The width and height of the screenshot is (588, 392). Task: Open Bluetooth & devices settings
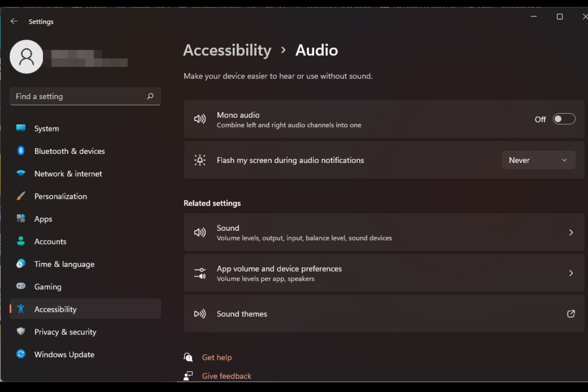[69, 151]
